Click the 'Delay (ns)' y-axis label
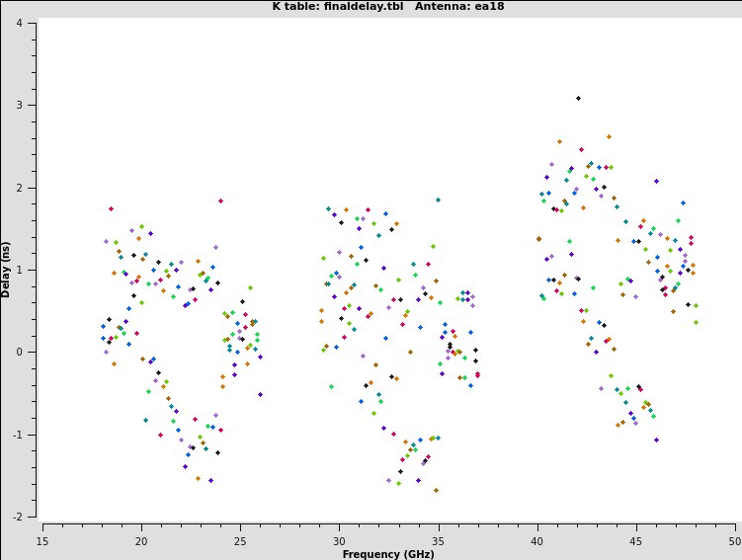 (x=7, y=269)
